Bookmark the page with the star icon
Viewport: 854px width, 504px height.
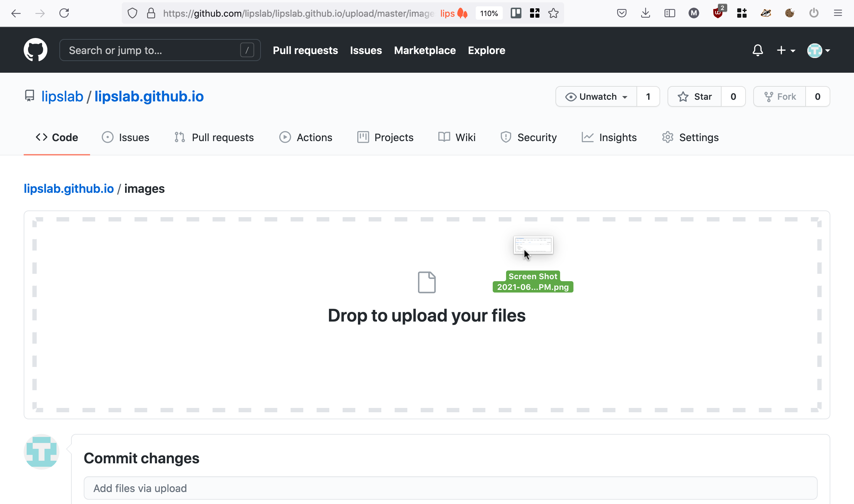click(x=553, y=13)
